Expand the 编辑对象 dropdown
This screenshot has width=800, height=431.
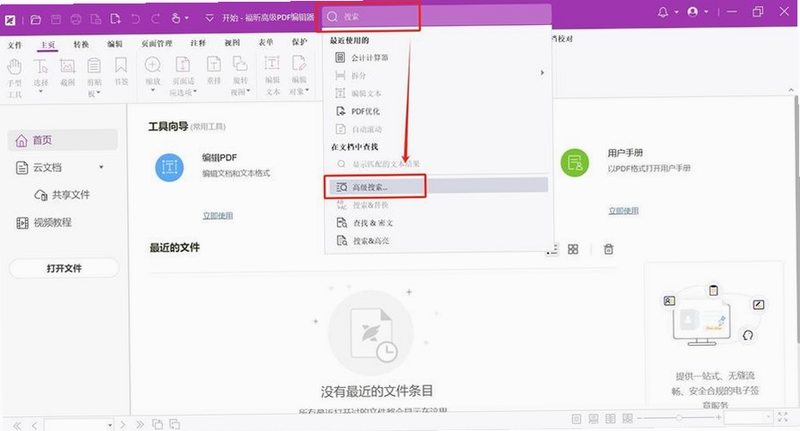point(307,91)
